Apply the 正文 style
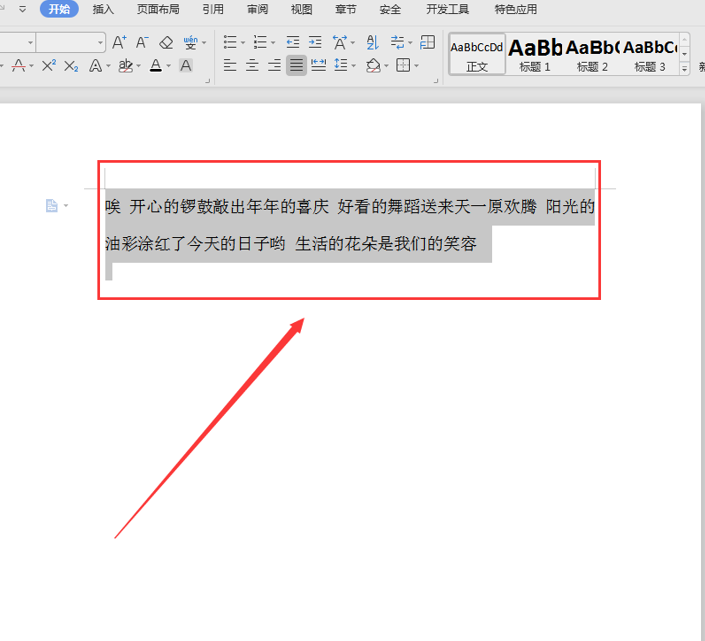 point(477,54)
